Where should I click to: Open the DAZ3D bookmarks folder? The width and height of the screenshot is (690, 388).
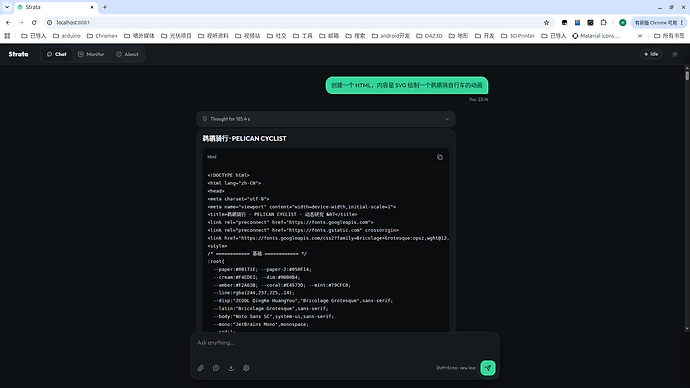[x=429, y=36]
